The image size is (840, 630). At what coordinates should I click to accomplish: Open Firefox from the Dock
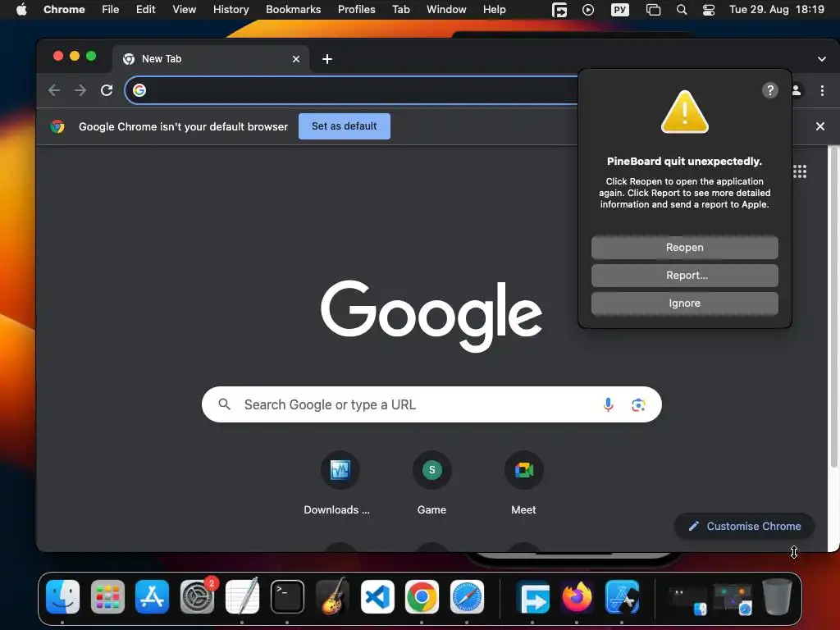click(577, 596)
